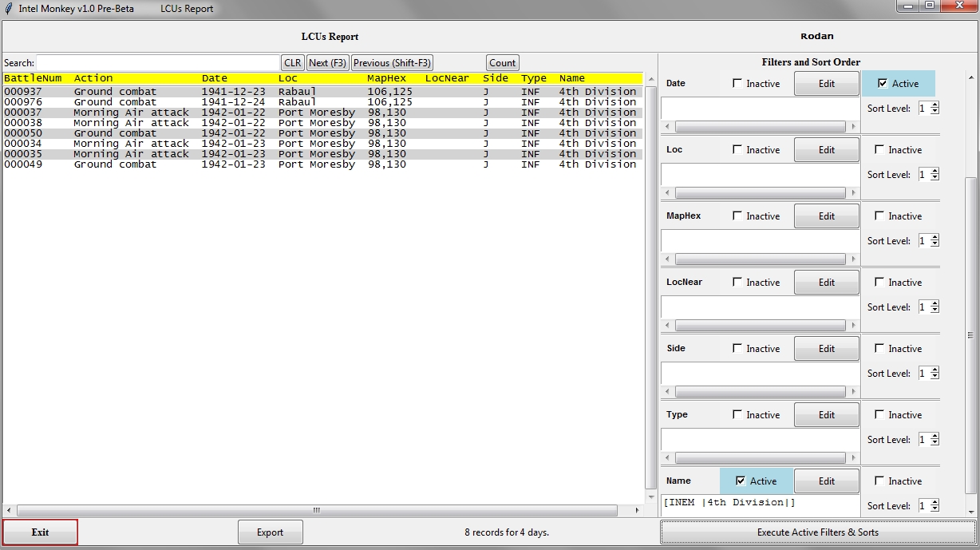Enable the Type filter checkbox
980x550 pixels.
click(737, 414)
